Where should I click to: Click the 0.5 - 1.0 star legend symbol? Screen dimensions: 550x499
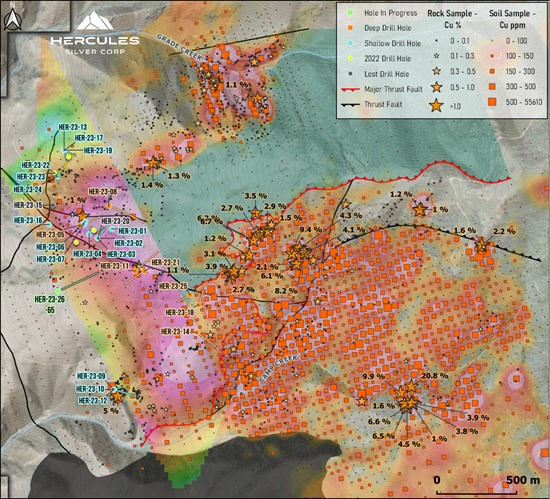point(436,87)
